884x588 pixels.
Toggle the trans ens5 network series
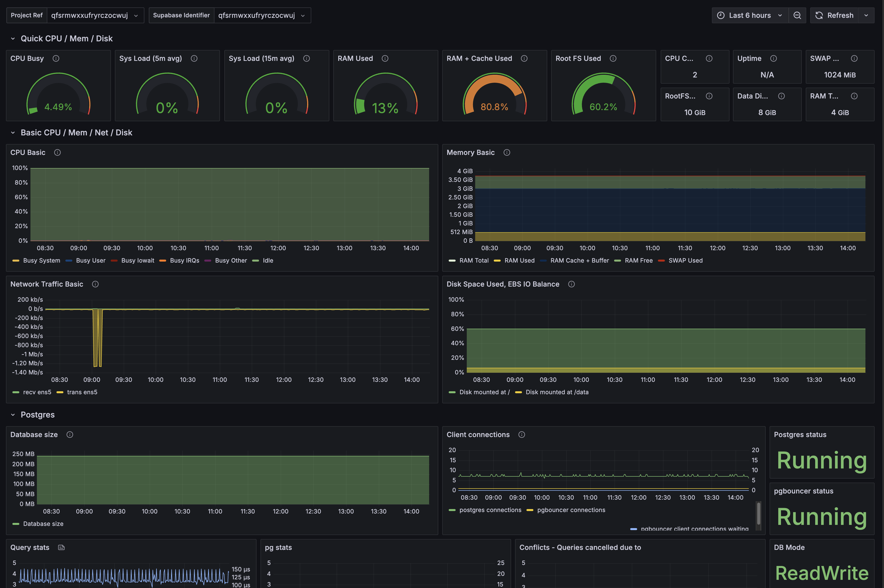(x=82, y=392)
